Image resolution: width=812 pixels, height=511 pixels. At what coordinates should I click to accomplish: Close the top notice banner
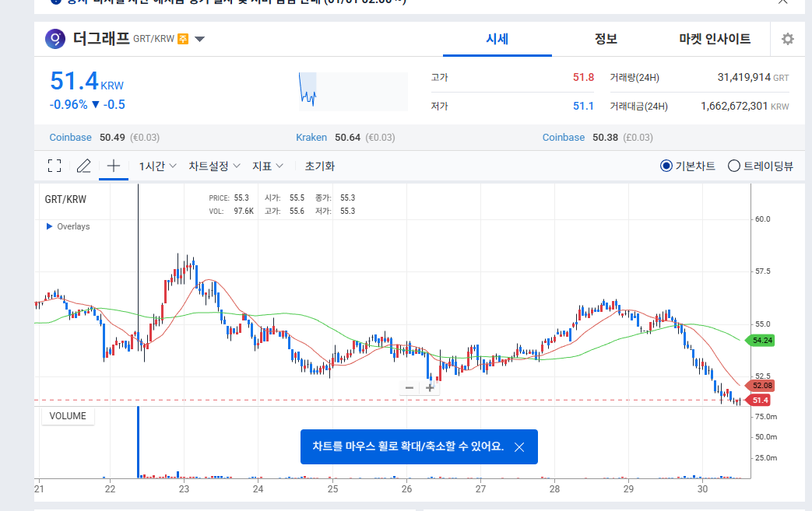(783, 2)
